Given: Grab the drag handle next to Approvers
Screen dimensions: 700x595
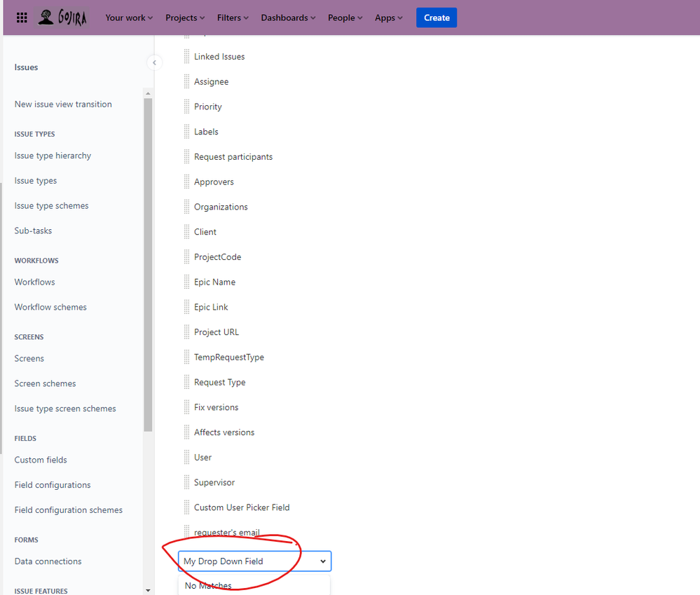Looking at the screenshot, I should click(186, 182).
